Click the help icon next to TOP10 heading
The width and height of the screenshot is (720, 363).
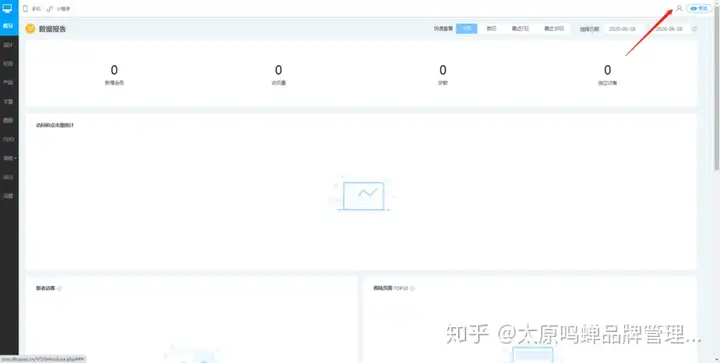pyautogui.click(x=412, y=289)
